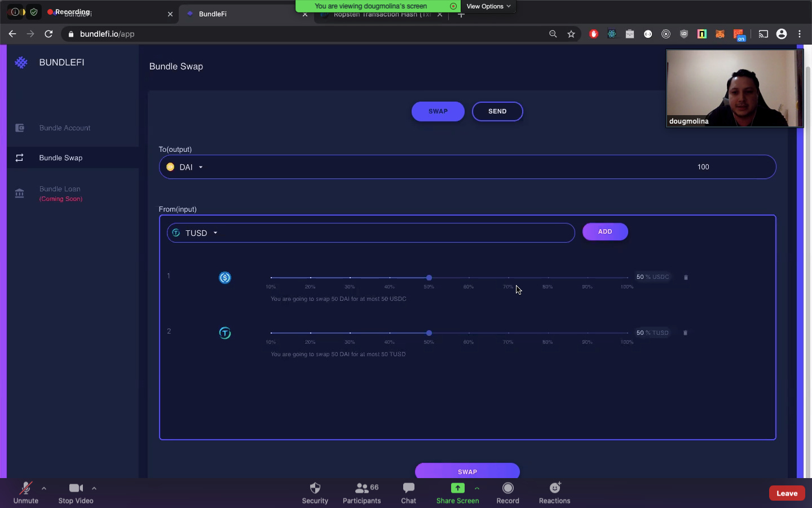Image resolution: width=812 pixels, height=508 pixels.
Task: Go back in browser history
Action: 12,34
